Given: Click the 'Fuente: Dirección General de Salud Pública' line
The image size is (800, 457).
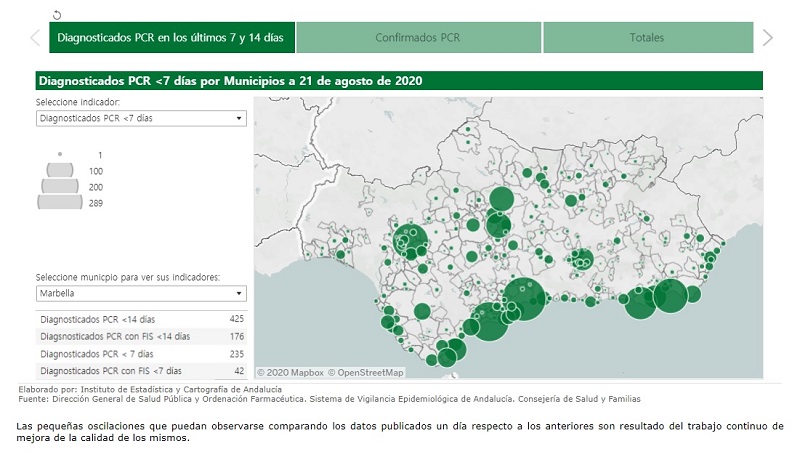Looking at the screenshot, I should click(x=329, y=399).
